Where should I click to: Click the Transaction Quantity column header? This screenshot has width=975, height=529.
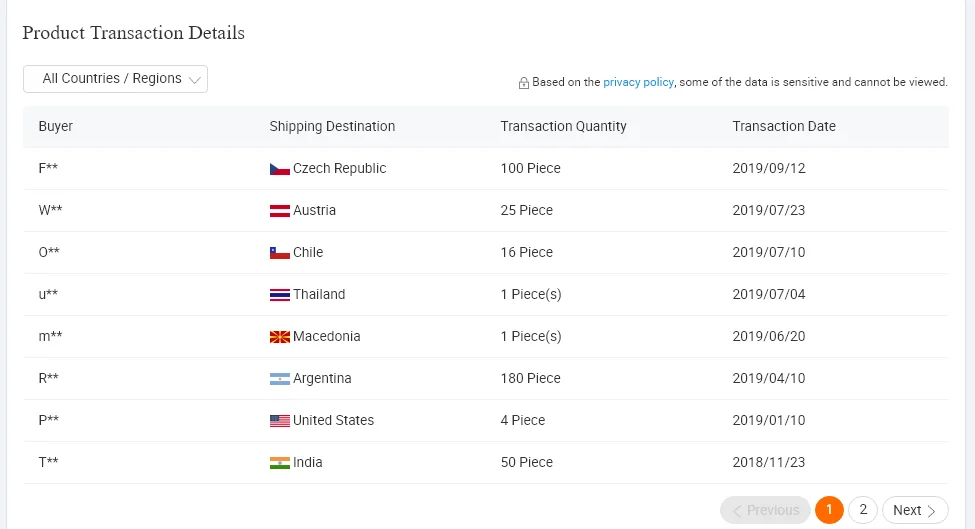click(563, 126)
